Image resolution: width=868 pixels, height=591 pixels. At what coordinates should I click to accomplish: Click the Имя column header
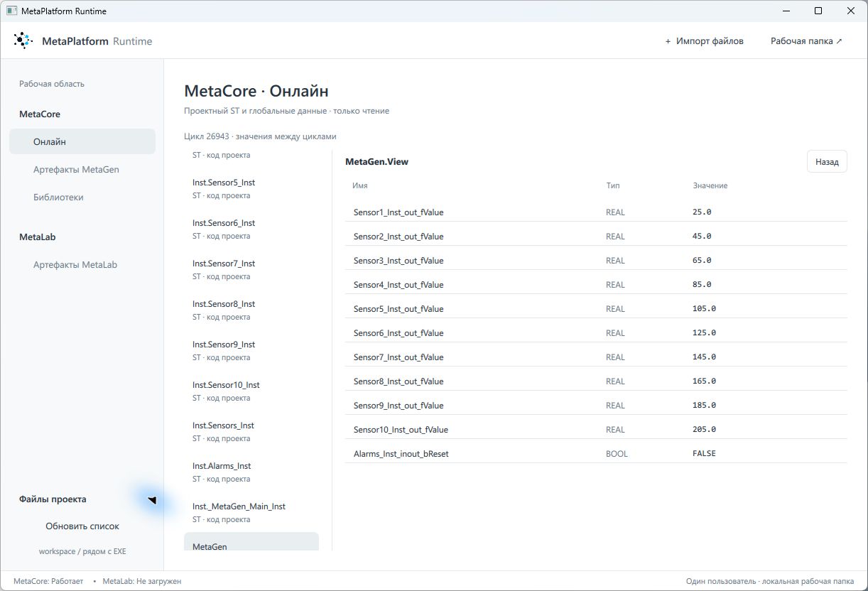[x=360, y=185]
